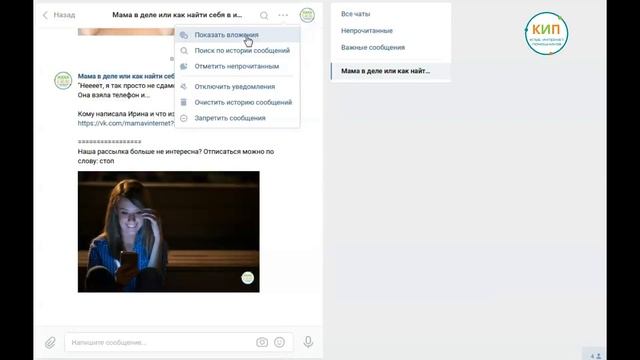This screenshot has height=360, width=640.
Task: Click the chat title in header
Action: point(177,15)
